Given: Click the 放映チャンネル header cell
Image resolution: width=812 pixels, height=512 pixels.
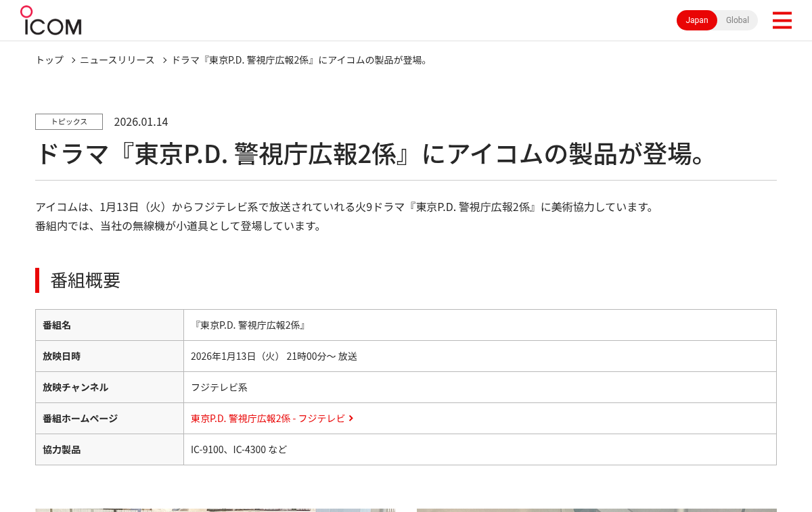Looking at the screenshot, I should click(110, 388).
